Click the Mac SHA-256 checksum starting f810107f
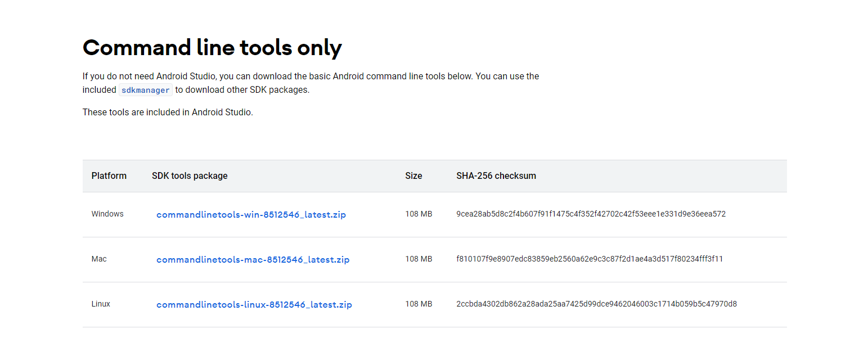This screenshot has height=360, width=868. (x=589, y=259)
